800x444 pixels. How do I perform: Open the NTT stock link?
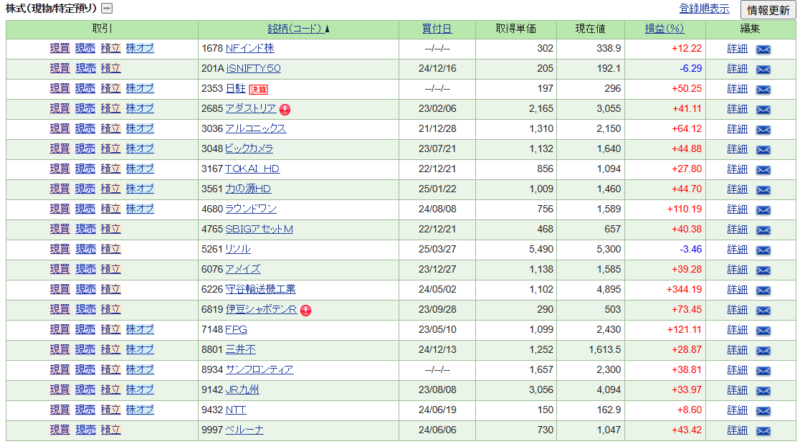coord(236,409)
